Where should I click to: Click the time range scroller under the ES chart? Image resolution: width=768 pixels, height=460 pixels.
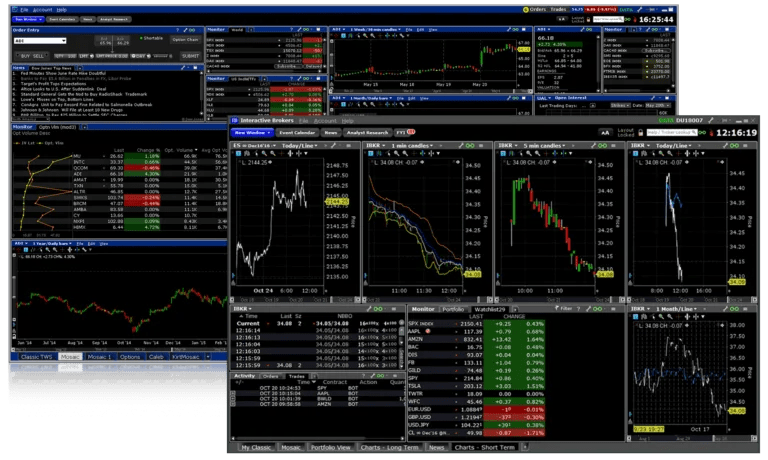[x=295, y=299]
